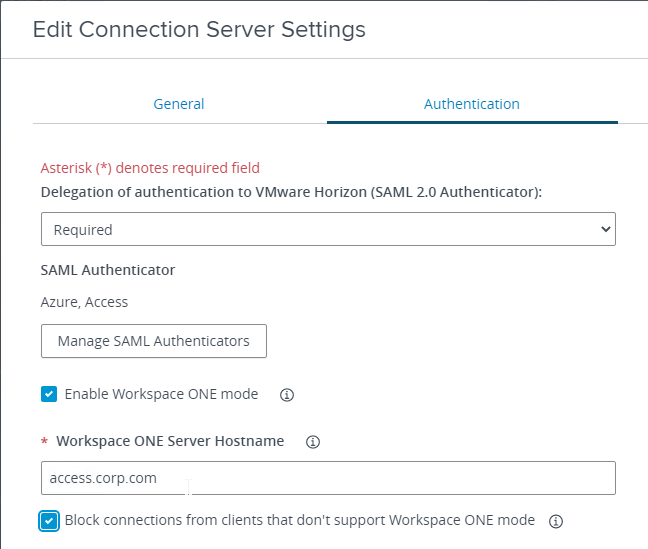Image resolution: width=648 pixels, height=549 pixels.
Task: Focus the access.corp.com hostname input field
Action: tap(328, 478)
